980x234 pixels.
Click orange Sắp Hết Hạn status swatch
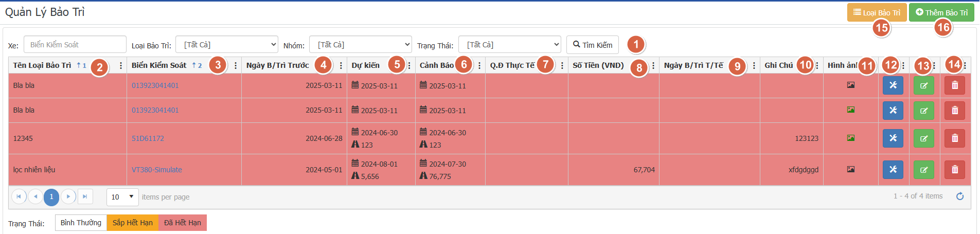132,223
